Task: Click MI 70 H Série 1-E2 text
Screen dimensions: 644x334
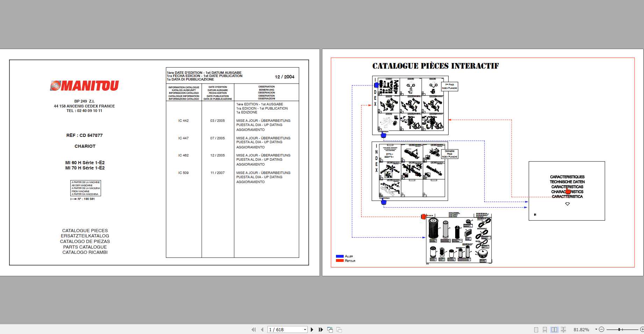Action: pos(85,168)
